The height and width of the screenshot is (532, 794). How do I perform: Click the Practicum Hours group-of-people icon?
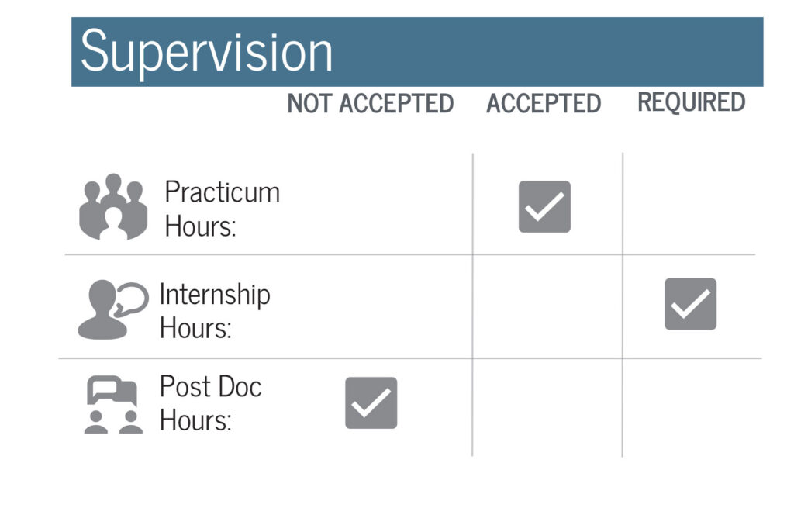pos(113,206)
